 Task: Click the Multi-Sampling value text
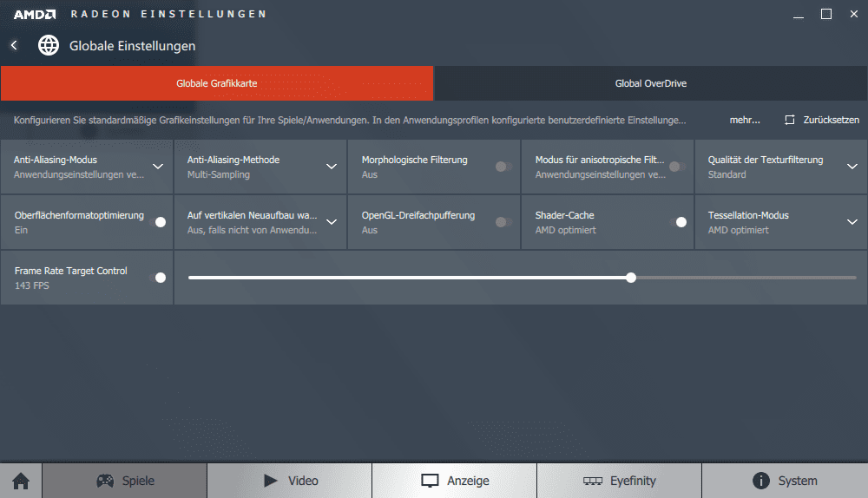(x=219, y=175)
